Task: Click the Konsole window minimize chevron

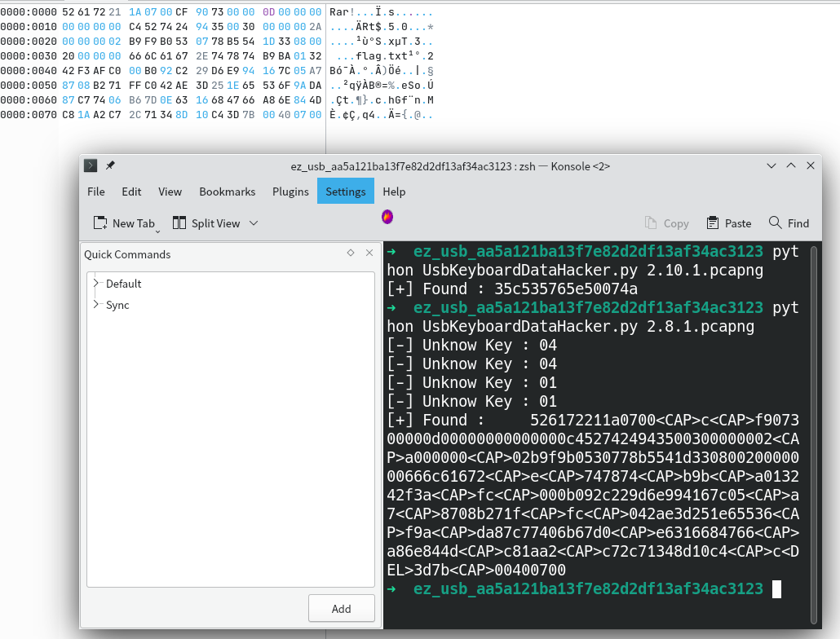Action: tap(771, 166)
